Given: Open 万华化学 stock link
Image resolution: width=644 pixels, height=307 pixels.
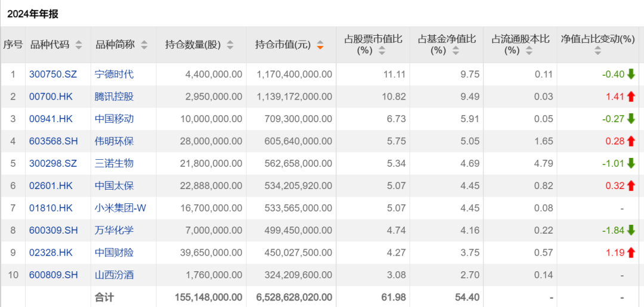Looking at the screenshot, I should 114,230.
